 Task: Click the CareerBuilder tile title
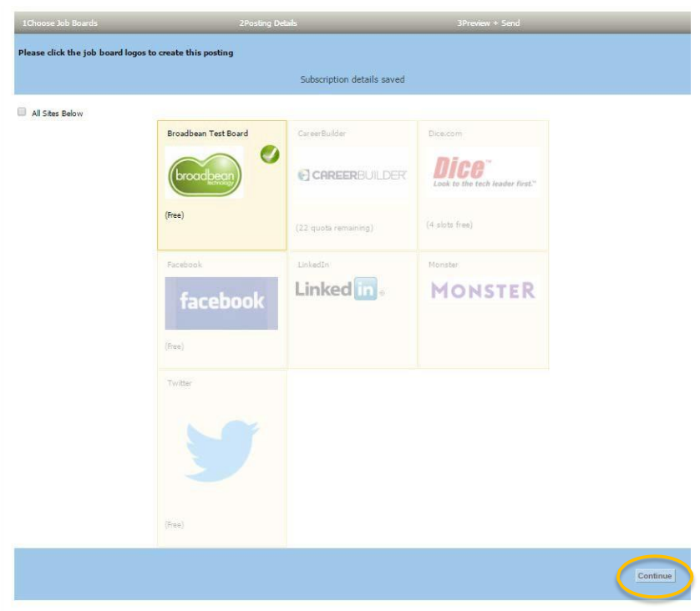tap(322, 134)
